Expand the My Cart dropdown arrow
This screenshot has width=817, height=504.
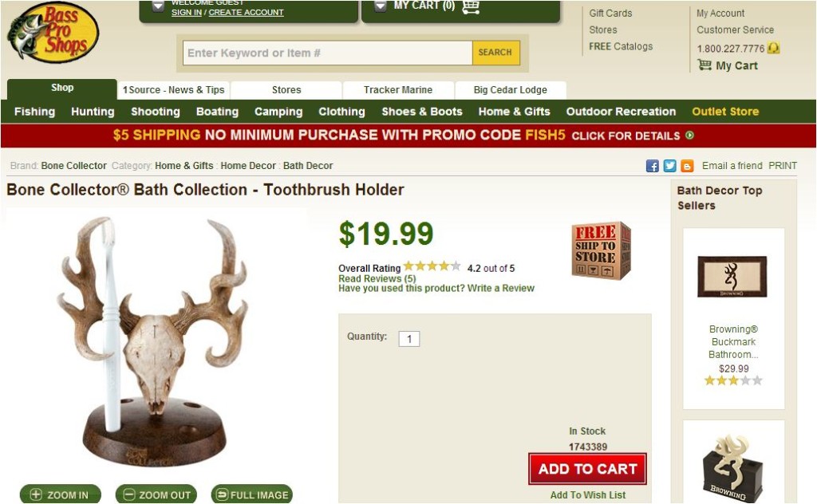[381, 6]
